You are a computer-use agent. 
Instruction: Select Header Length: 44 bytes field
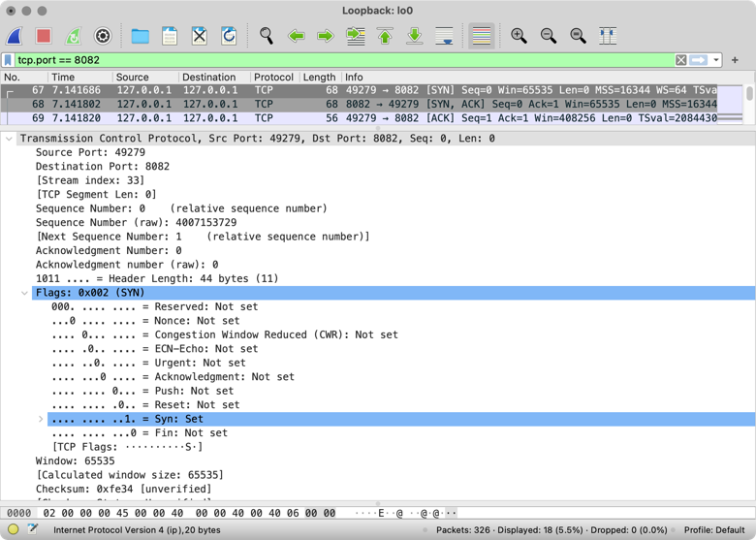coord(157,278)
